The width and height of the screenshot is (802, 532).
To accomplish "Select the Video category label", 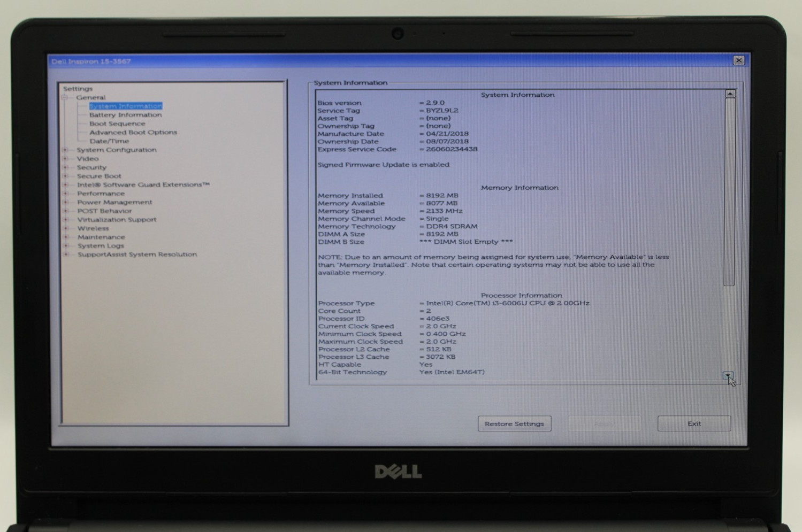I will (88, 158).
